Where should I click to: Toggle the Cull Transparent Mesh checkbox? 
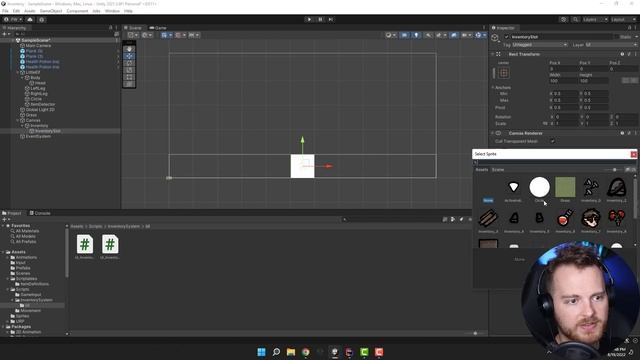pos(552,141)
